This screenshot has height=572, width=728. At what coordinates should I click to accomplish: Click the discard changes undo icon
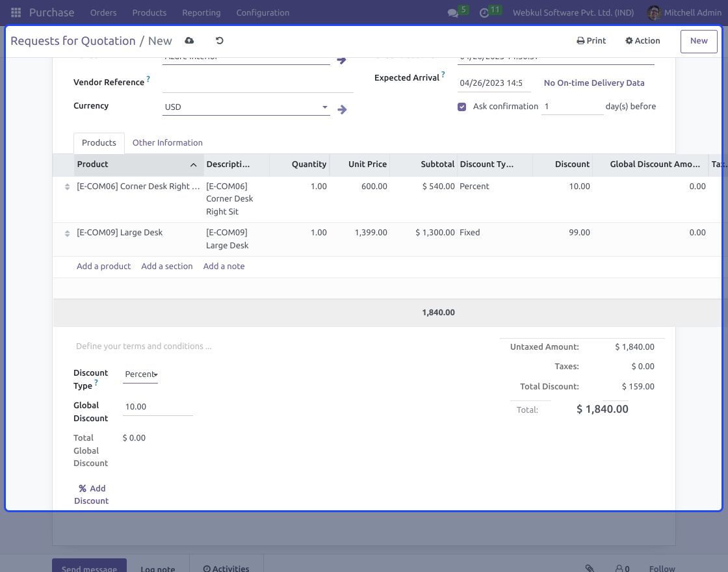(220, 41)
